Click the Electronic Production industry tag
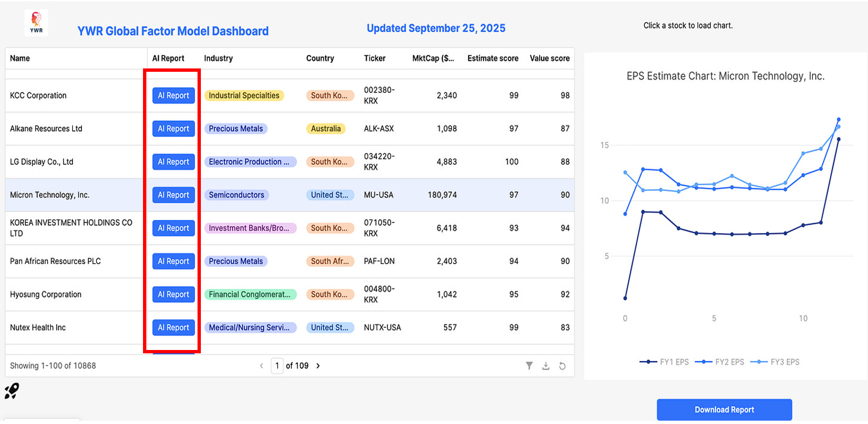Viewport: 868px width, 424px height. click(250, 162)
